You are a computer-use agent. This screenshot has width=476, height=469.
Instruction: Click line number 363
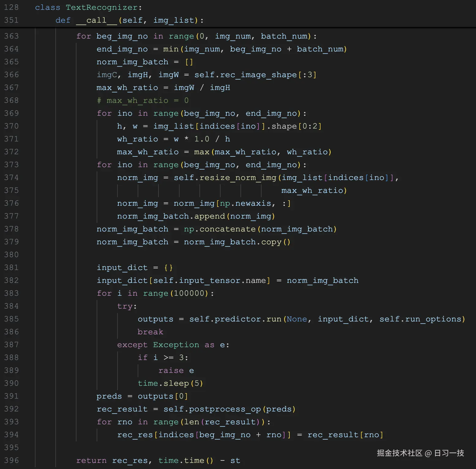[11, 36]
